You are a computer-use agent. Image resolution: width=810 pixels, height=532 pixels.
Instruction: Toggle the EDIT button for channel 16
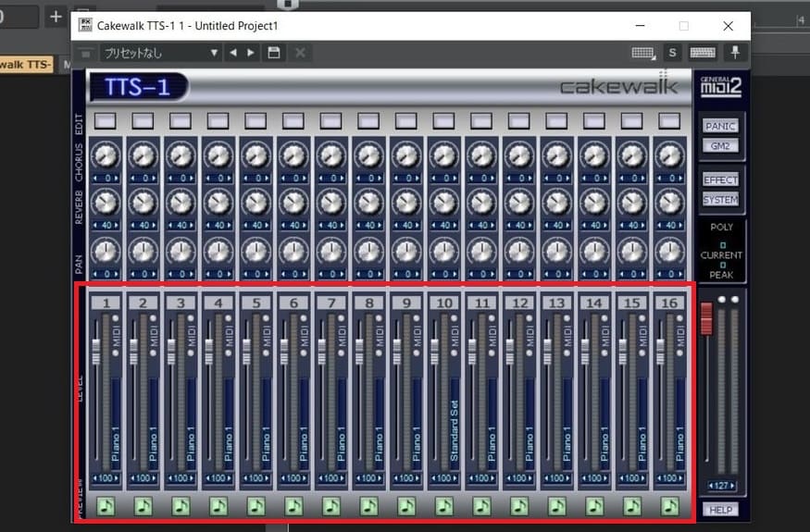click(x=670, y=120)
